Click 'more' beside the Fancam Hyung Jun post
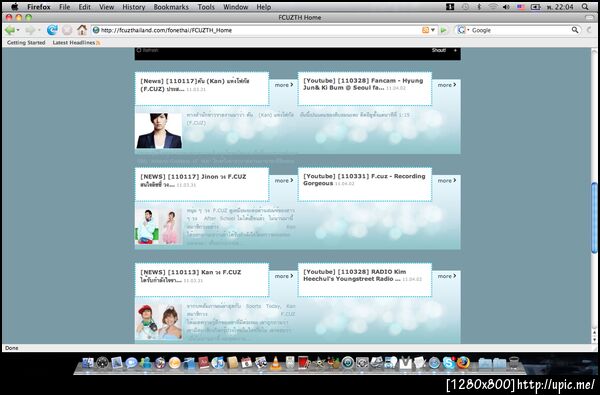 point(447,85)
